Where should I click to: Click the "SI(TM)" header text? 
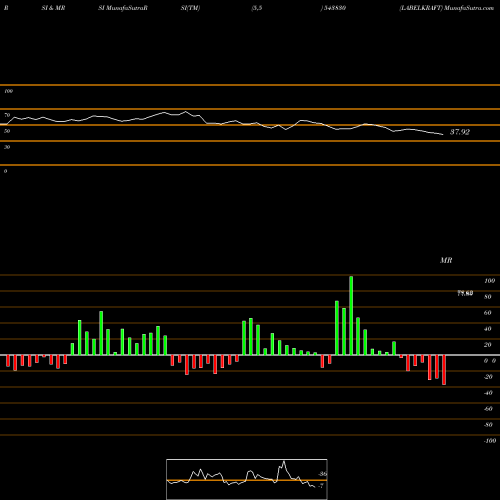pyautogui.click(x=190, y=8)
